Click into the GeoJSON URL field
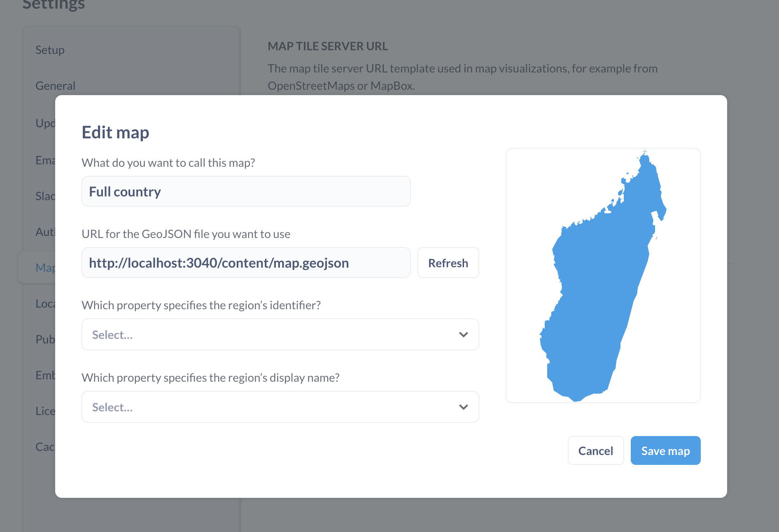 pos(246,263)
